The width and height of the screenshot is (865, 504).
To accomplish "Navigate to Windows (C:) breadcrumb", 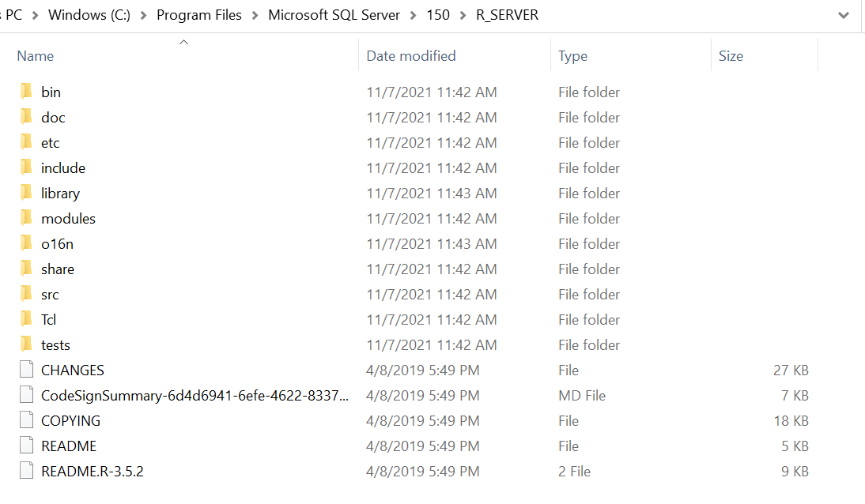I will pyautogui.click(x=89, y=15).
